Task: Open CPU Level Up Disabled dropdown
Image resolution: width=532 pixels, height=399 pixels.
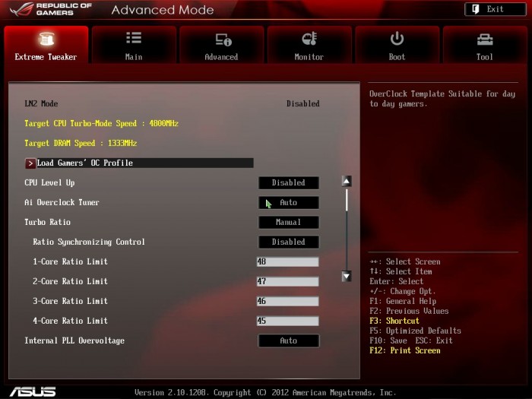Action: (x=288, y=183)
